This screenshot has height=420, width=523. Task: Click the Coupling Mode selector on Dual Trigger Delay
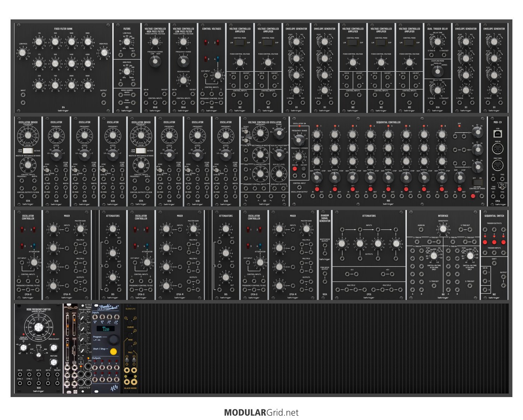[438, 71]
